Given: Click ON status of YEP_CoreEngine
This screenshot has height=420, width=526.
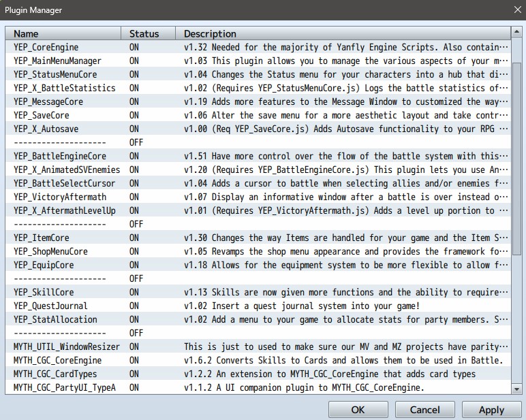Looking at the screenshot, I should (134, 47).
